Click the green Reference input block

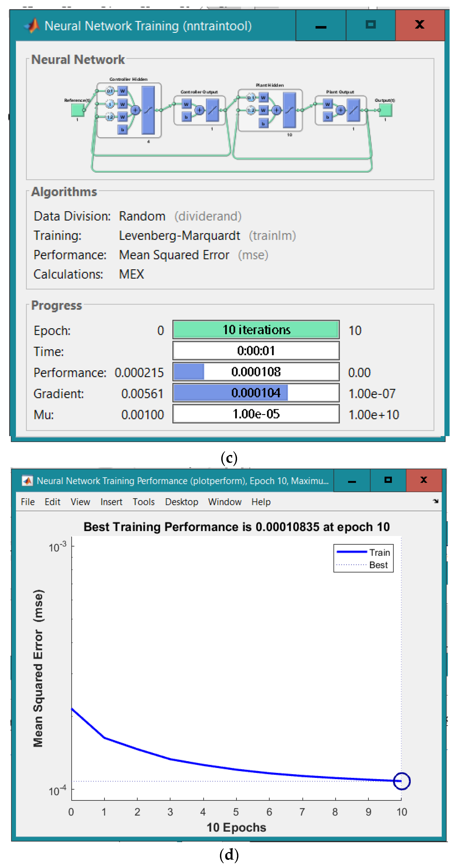click(78, 110)
